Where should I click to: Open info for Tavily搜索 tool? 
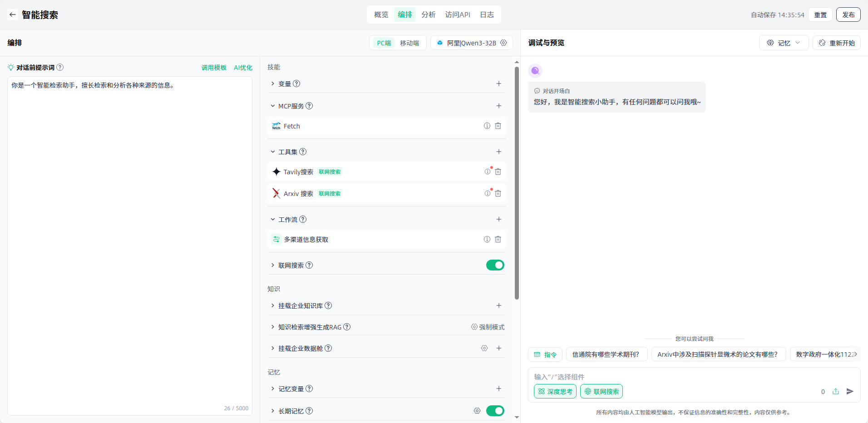[487, 172]
